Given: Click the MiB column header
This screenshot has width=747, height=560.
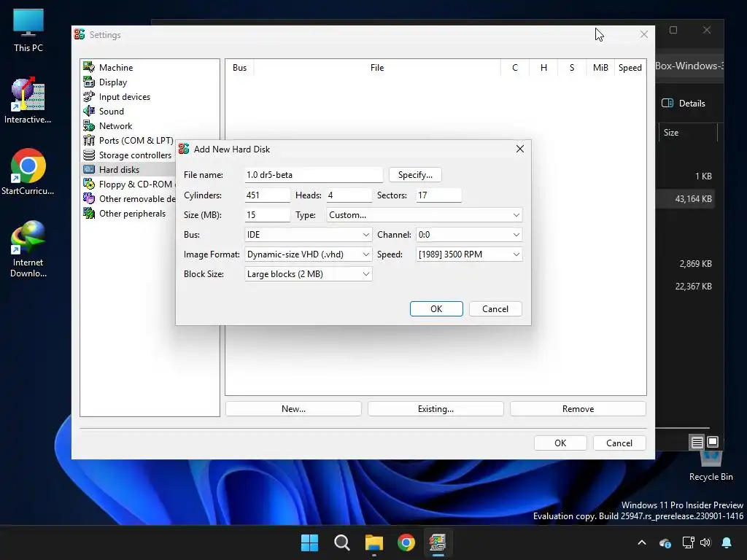Looking at the screenshot, I should (600, 68).
